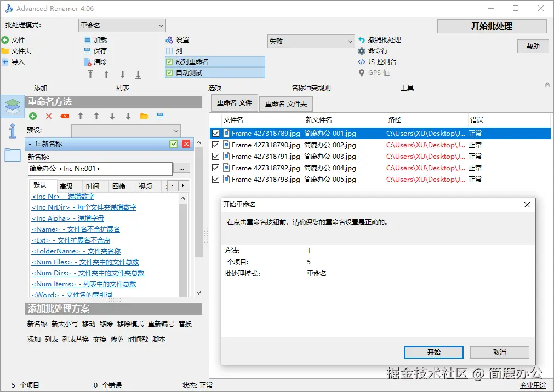Uncheck Frame 427318791.jpg checkbox
Image resolution: width=554 pixels, height=392 pixels.
coord(215,157)
